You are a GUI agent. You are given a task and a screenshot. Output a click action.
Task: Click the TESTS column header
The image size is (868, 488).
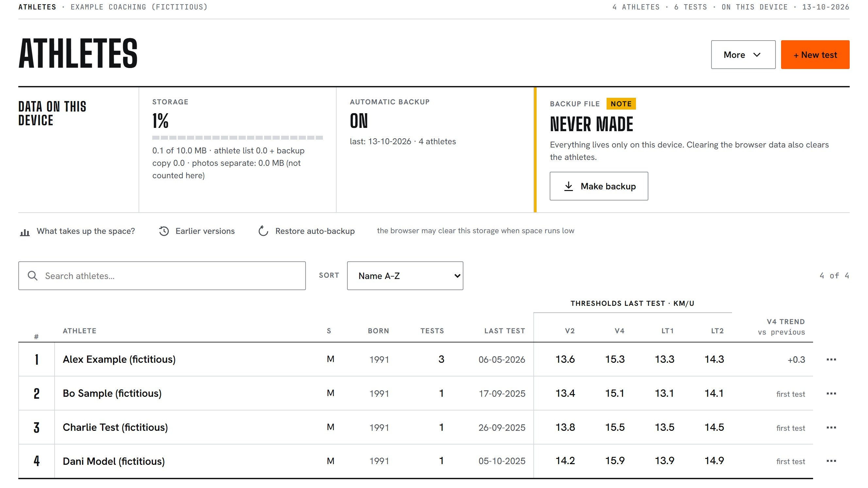click(x=432, y=331)
